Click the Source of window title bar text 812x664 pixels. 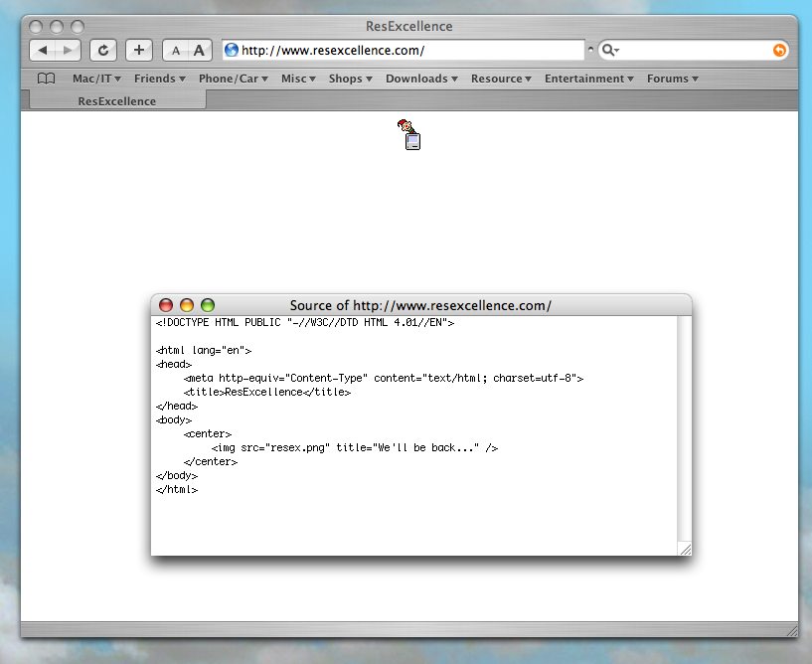[420, 305]
